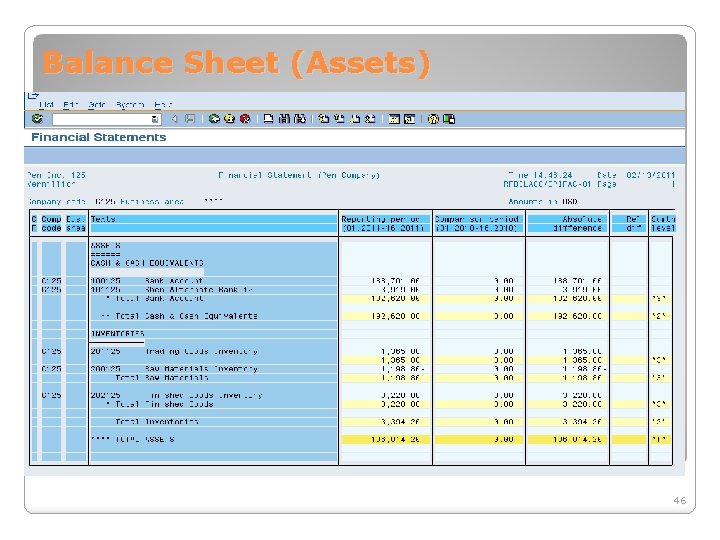Select the ASSETS heading row
The image size is (720, 540).
[x=106, y=246]
